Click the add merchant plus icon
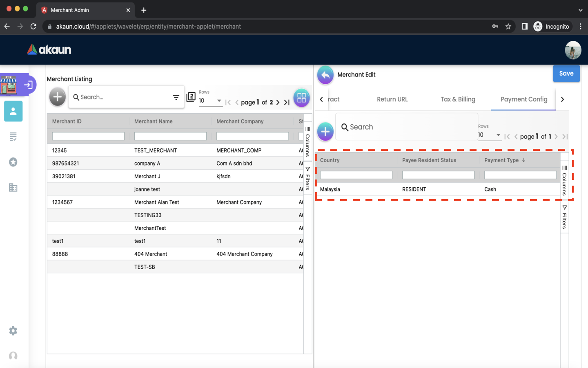 click(57, 97)
